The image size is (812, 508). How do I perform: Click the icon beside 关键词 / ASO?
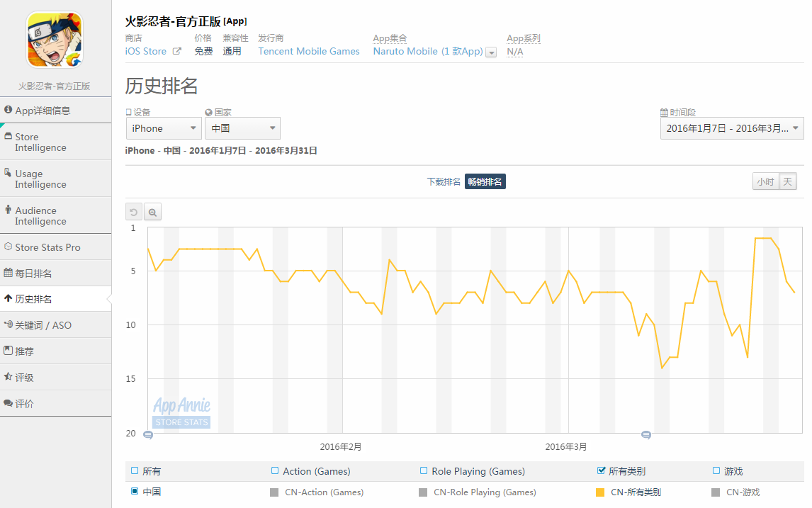[x=9, y=324]
